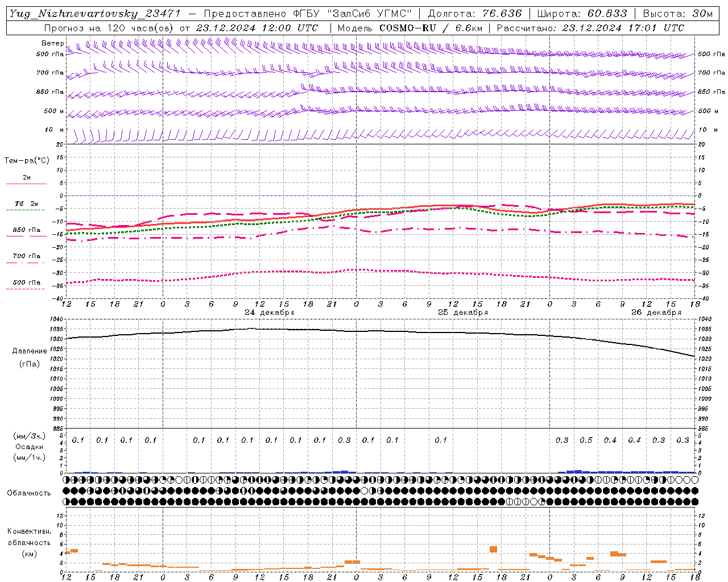Click "1020" on the right pressure axis
This screenshot has width=728, height=582.
[704, 359]
